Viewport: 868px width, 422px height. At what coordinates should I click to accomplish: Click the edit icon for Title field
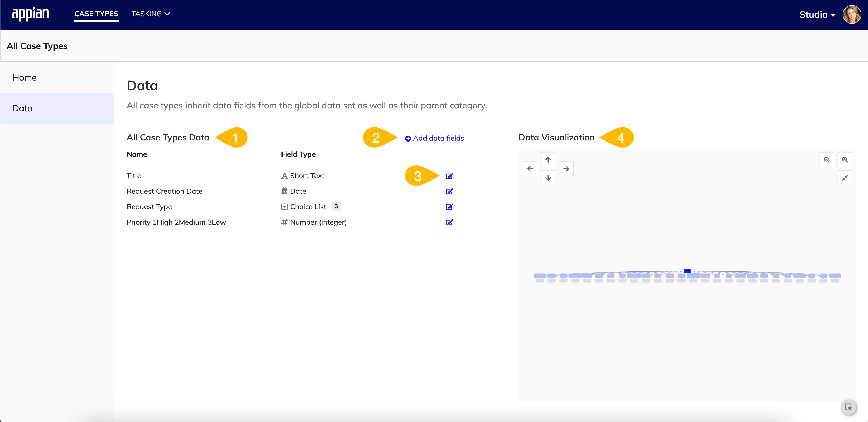[x=450, y=175]
